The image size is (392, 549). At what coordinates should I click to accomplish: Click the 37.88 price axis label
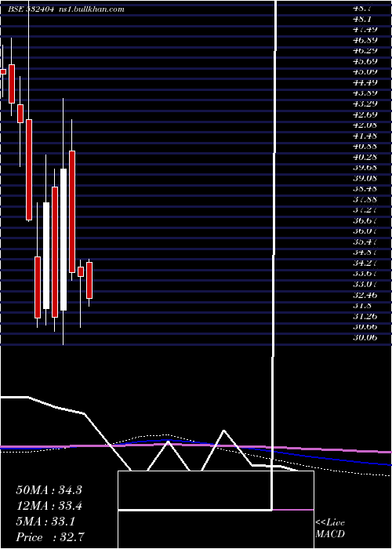pos(365,199)
